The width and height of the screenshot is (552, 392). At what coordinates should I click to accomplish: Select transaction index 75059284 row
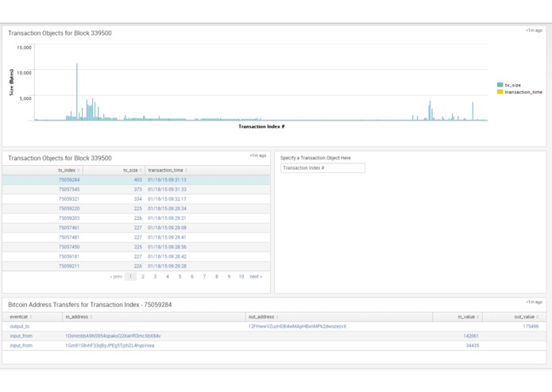[136, 180]
